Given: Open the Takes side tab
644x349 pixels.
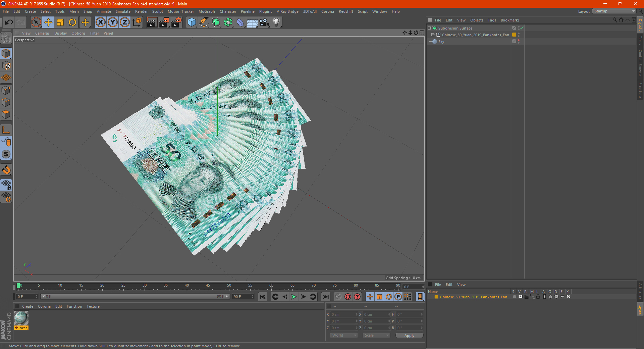Looking at the screenshot, I should [x=640, y=41].
